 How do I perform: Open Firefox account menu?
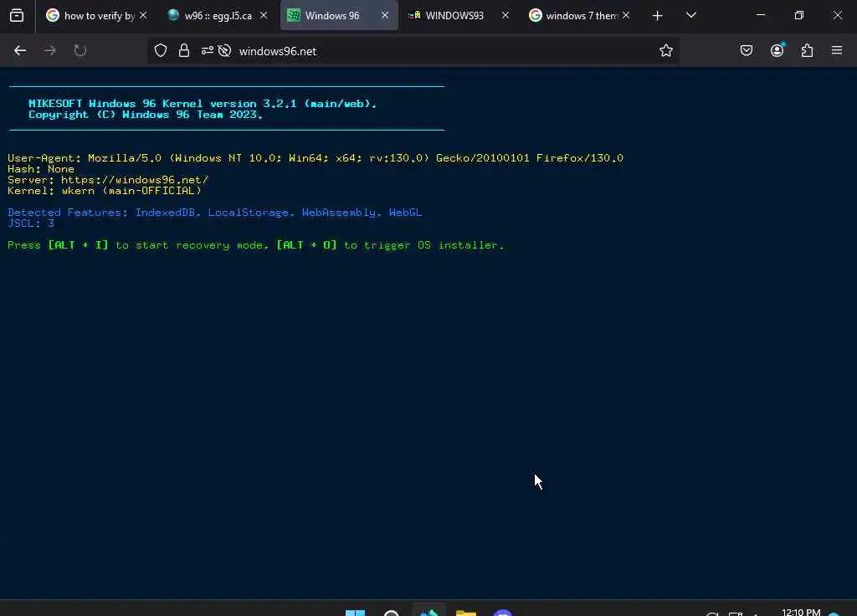(777, 51)
